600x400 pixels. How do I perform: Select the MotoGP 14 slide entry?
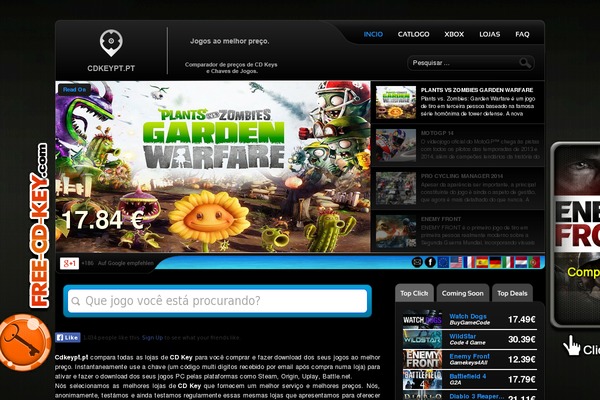pos(458,145)
